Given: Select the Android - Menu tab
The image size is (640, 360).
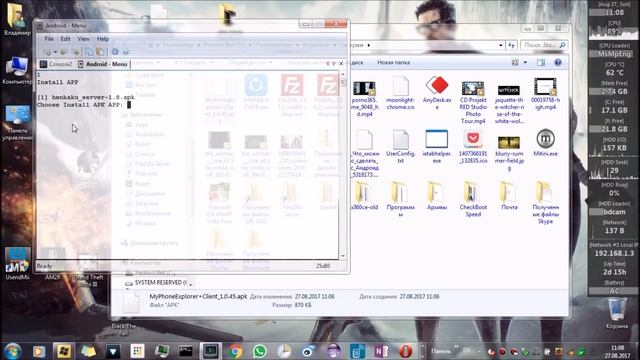Looking at the screenshot, I should click(102, 64).
